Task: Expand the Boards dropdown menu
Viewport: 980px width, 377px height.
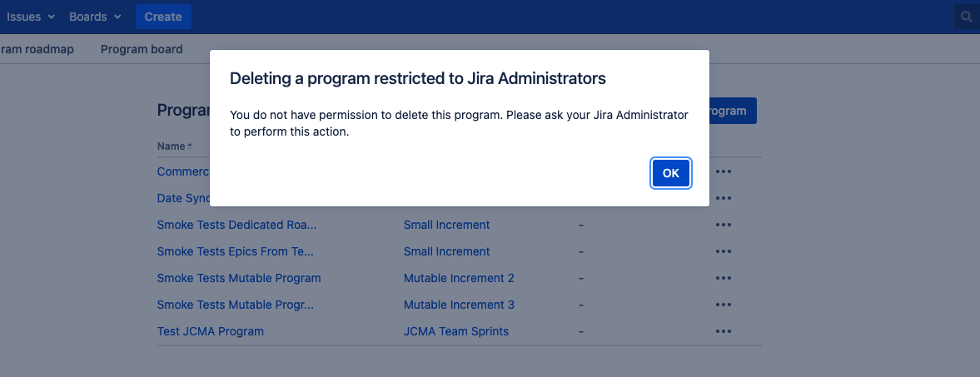Action: click(x=95, y=17)
